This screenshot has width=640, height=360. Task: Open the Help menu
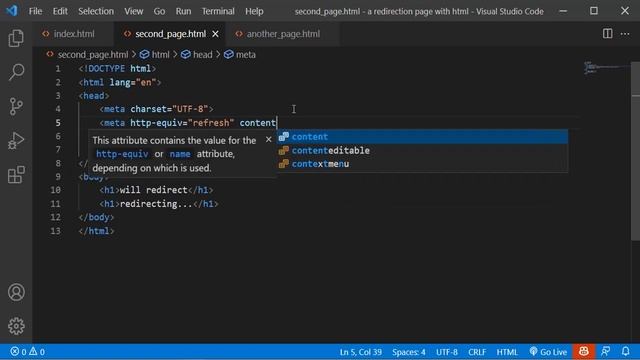pos(254,11)
